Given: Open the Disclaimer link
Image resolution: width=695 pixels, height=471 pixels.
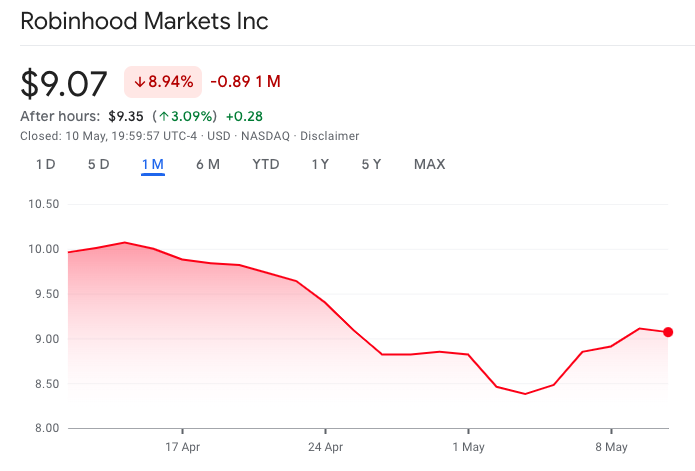Looking at the screenshot, I should (x=329, y=136).
